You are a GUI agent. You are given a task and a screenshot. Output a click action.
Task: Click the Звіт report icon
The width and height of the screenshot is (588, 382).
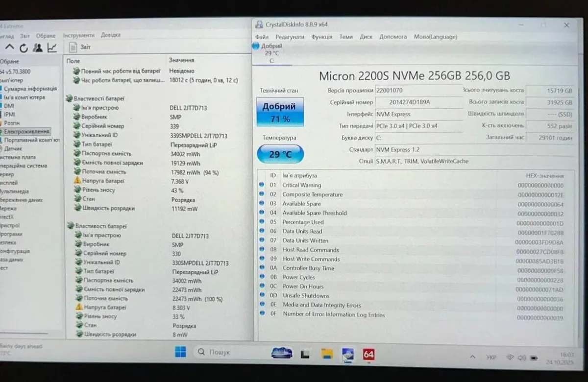click(73, 48)
